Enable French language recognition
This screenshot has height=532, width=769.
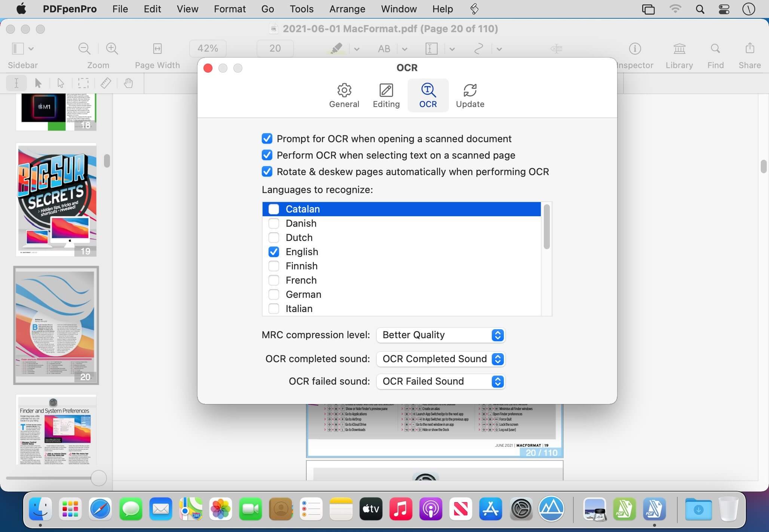[x=274, y=280]
